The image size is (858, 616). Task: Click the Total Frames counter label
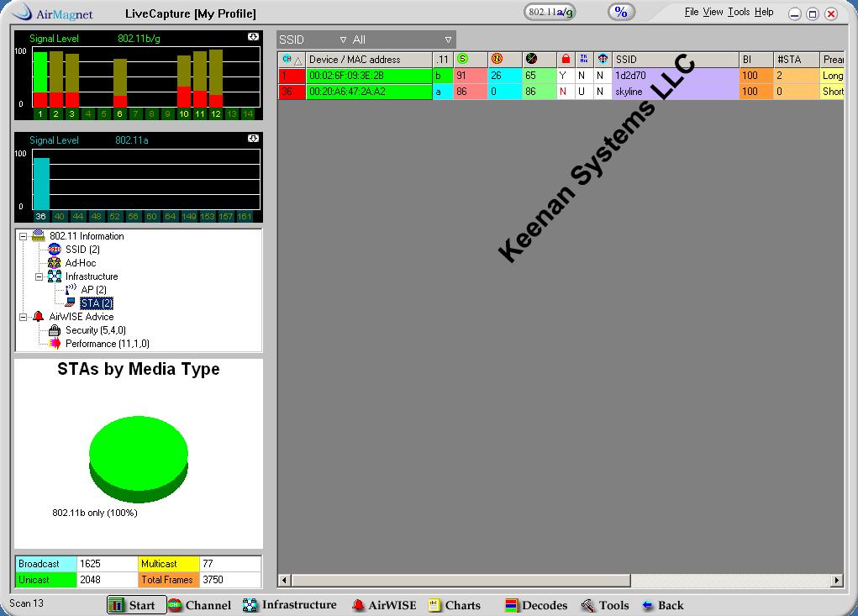[x=169, y=580]
